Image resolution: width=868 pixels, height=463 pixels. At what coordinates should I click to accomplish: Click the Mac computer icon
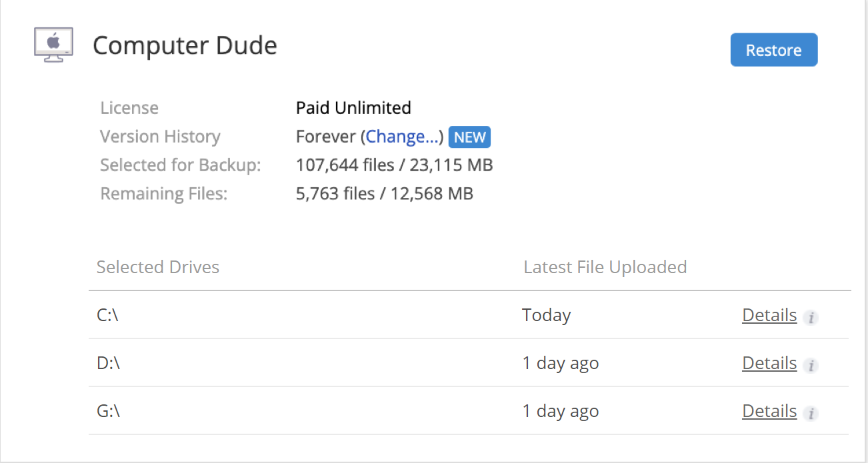click(x=53, y=46)
